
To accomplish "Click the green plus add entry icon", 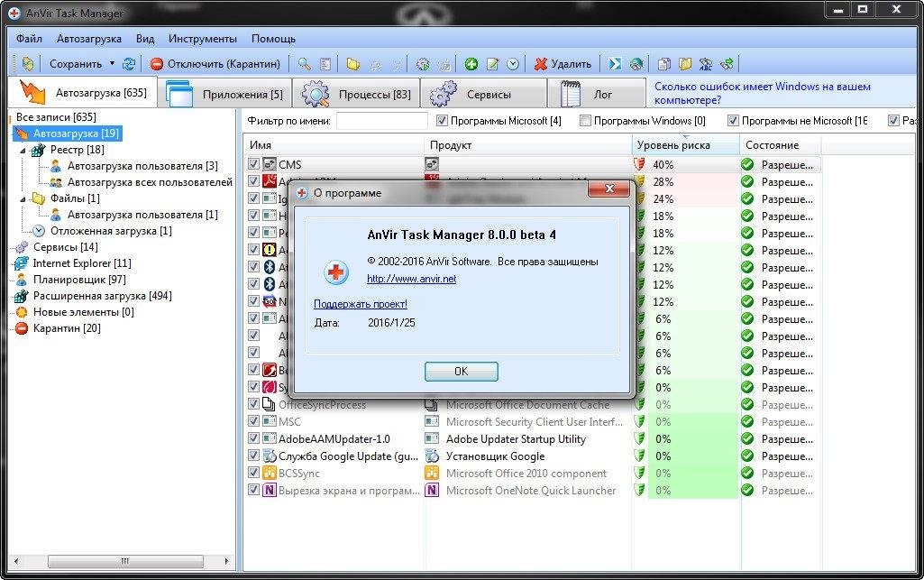I will pyautogui.click(x=471, y=64).
